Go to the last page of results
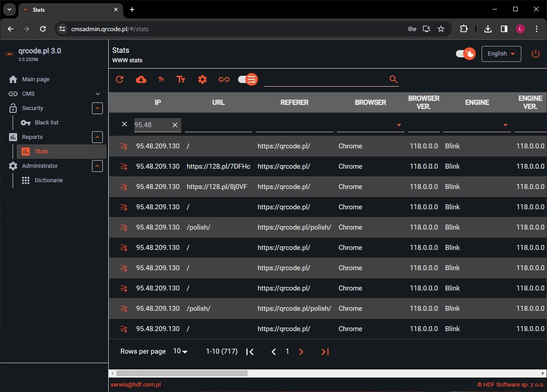This screenshot has width=547, height=392. (x=325, y=351)
